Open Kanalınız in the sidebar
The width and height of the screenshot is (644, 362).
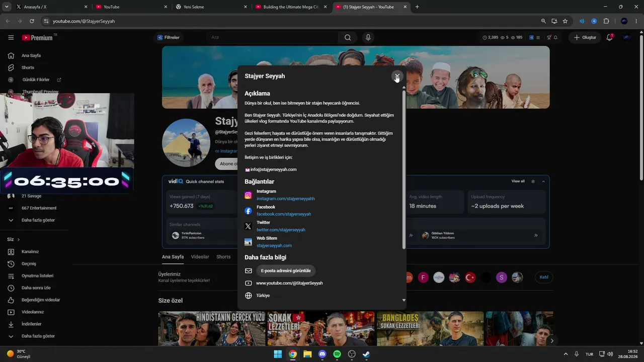click(x=30, y=251)
